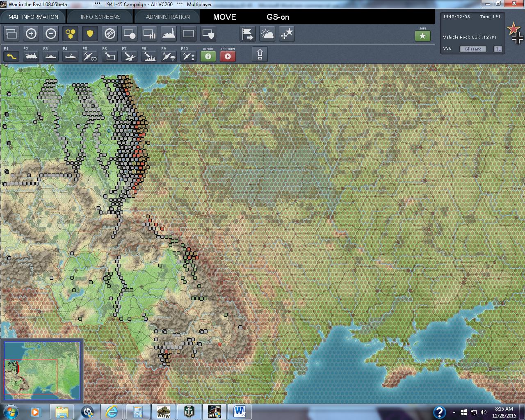The height and width of the screenshot is (420, 525).
Task: Click the flag with arrow icon
Action: (248, 34)
